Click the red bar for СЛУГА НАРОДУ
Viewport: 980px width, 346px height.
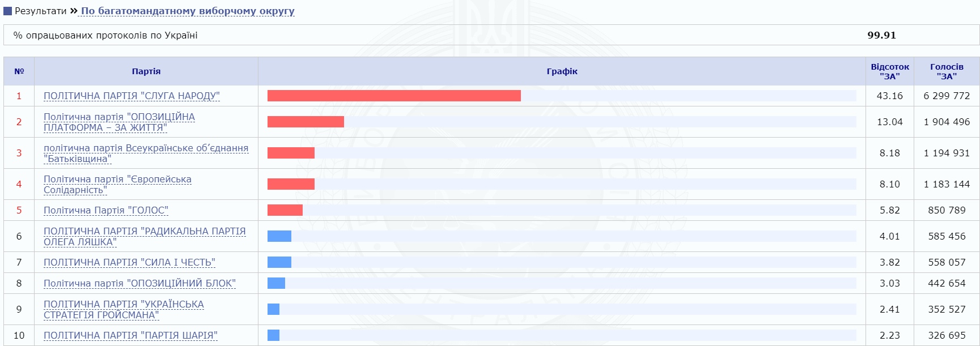(394, 96)
